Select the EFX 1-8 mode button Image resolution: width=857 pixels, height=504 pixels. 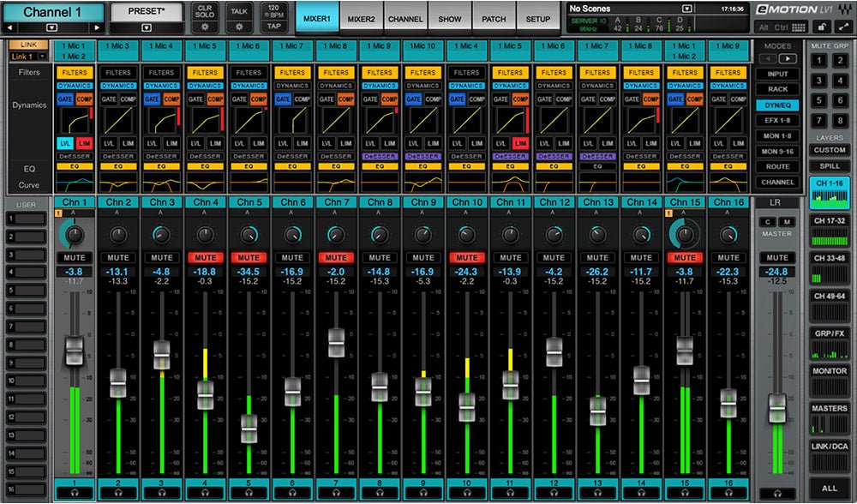(777, 120)
